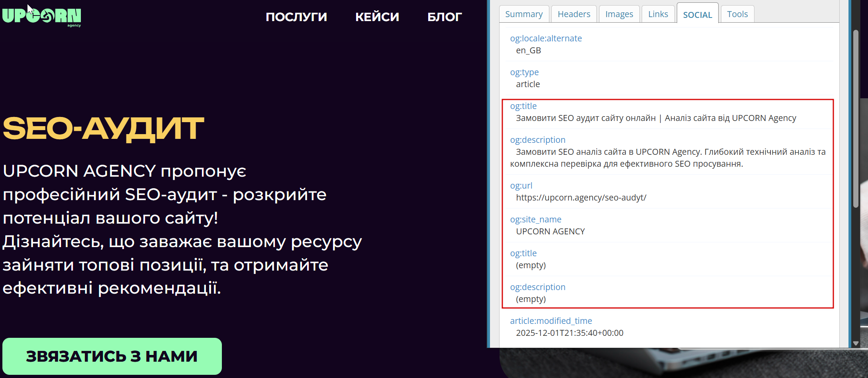Viewport: 868px width, 378px height.
Task: Click the SEO-АУДИТ page heading
Action: click(x=103, y=129)
